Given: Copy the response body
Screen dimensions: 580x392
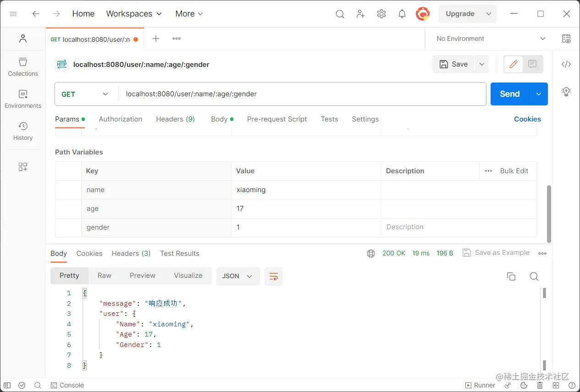Looking at the screenshot, I should click(x=511, y=276).
